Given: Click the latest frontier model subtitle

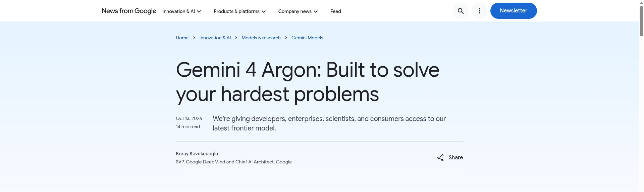Looking at the screenshot, I should 329,123.
